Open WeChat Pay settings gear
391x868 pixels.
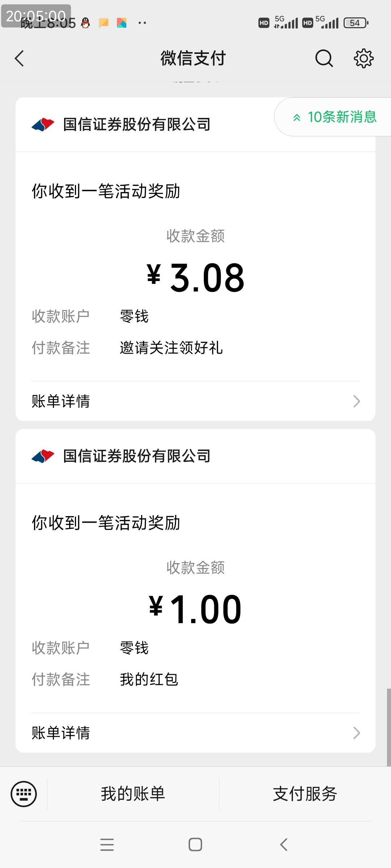(x=363, y=58)
